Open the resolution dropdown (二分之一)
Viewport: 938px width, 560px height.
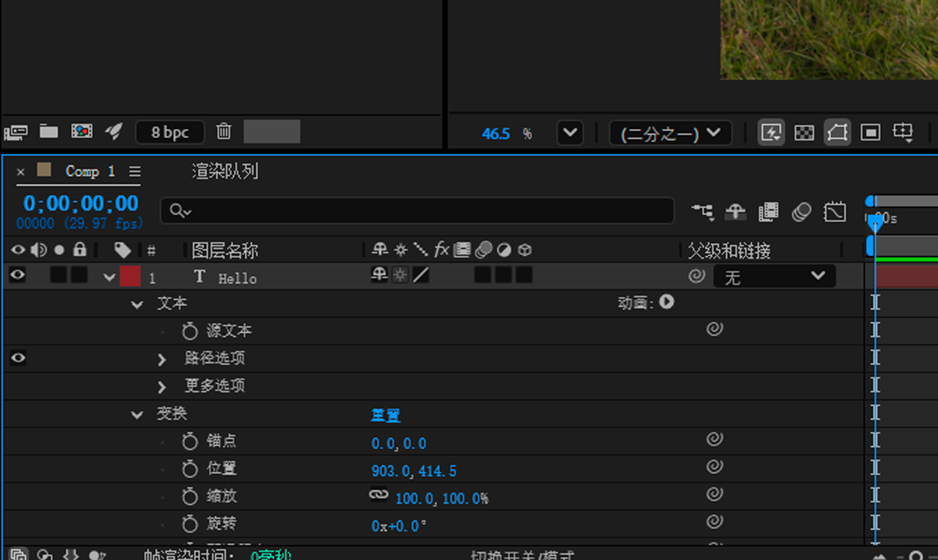(x=670, y=133)
